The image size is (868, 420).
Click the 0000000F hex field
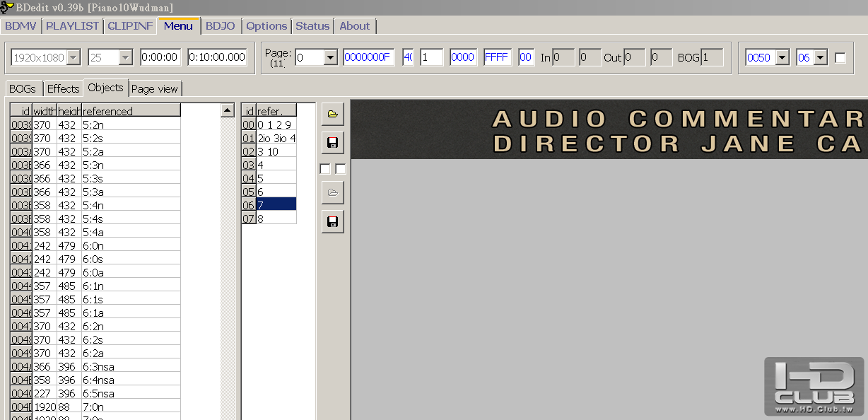(x=369, y=58)
